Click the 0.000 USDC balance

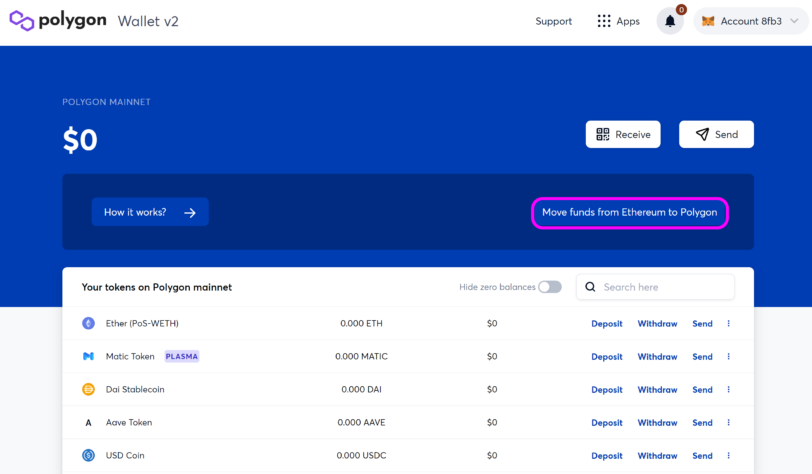tap(361, 455)
